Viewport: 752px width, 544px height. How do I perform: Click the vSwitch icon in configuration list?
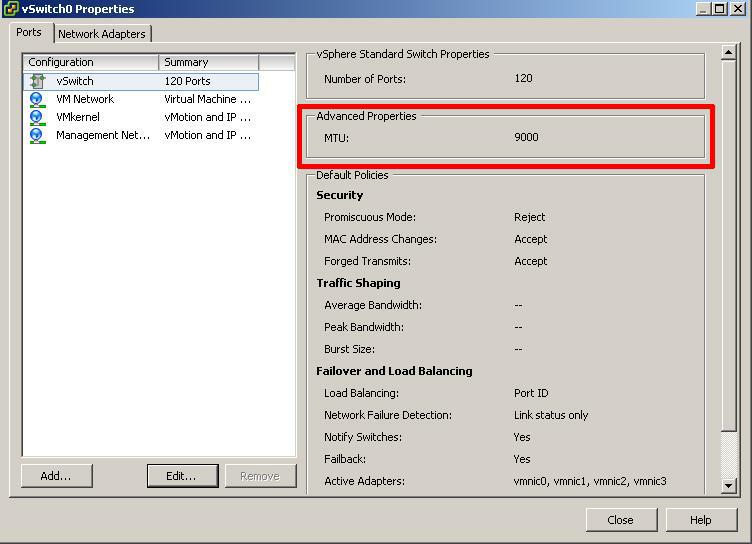point(37,81)
